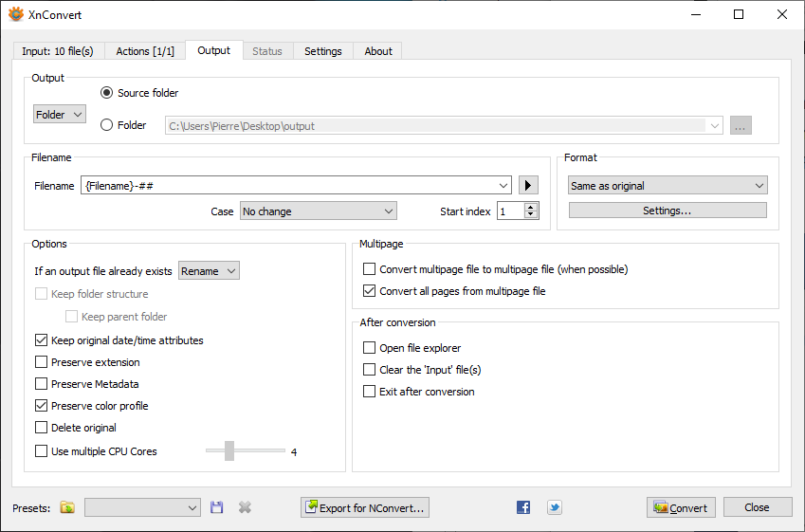Open the Case No change dropdown
The image size is (805, 532).
pyautogui.click(x=318, y=211)
